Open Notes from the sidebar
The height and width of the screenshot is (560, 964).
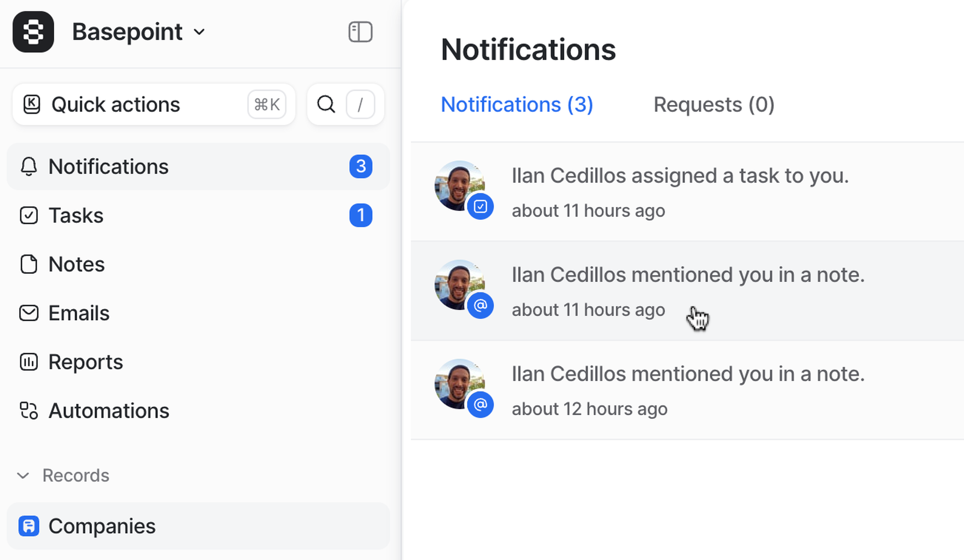pyautogui.click(x=77, y=264)
